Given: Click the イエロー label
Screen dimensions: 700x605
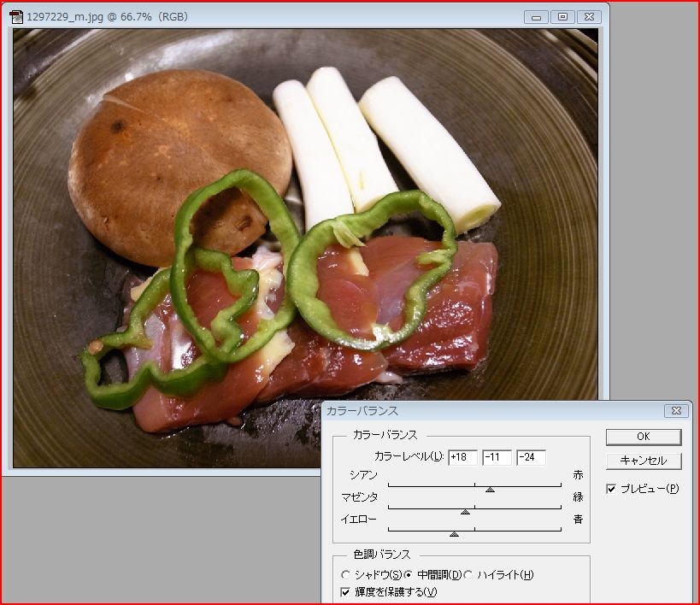Looking at the screenshot, I should click(359, 520).
